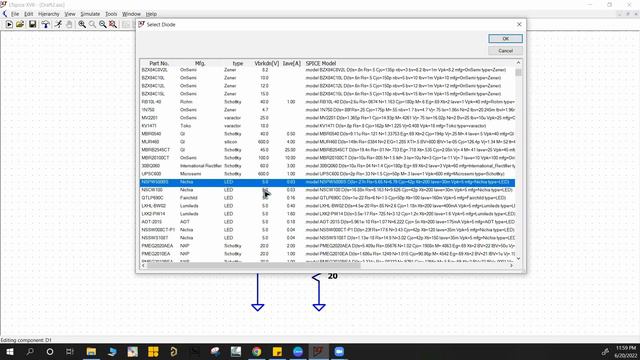Click the SPICE Model column header
The height and width of the screenshot is (360, 640).
[321, 63]
